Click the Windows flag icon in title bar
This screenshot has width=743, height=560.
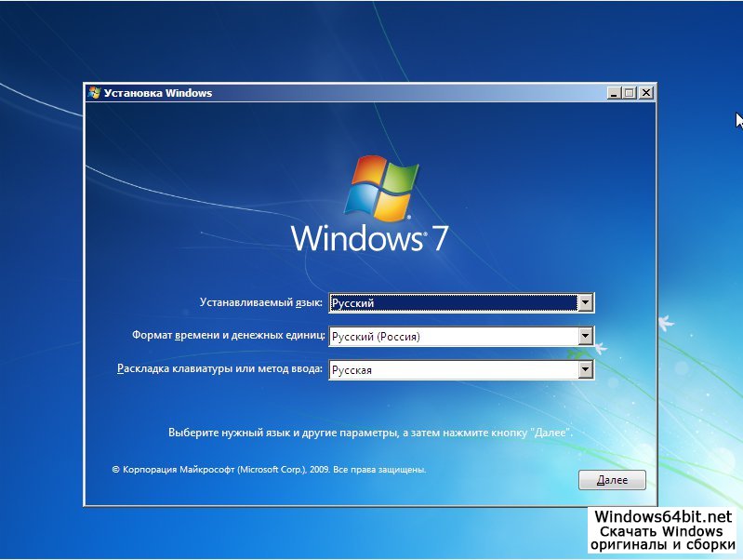coord(94,93)
